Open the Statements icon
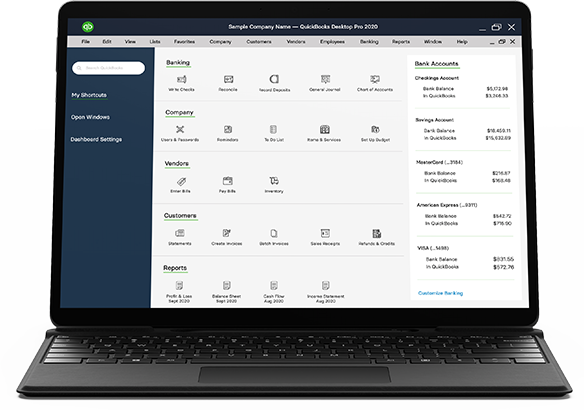 [x=180, y=233]
